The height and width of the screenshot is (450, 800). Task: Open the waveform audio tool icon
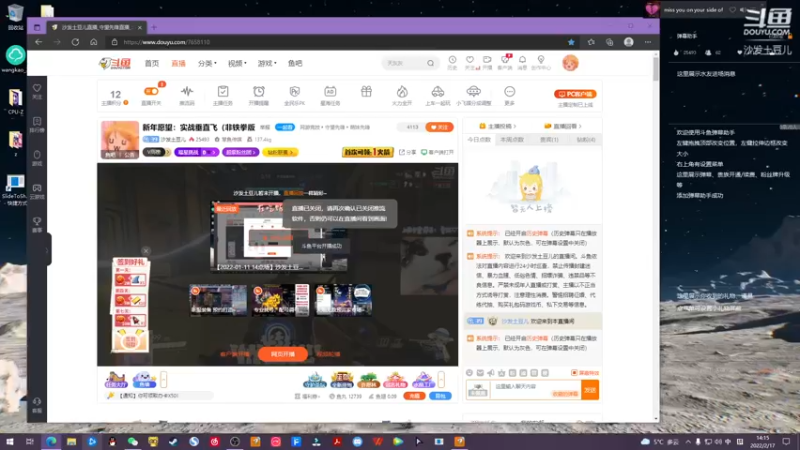coord(187,91)
